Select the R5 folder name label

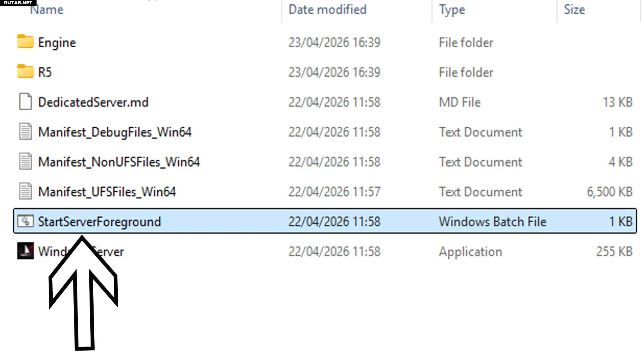pos(45,72)
